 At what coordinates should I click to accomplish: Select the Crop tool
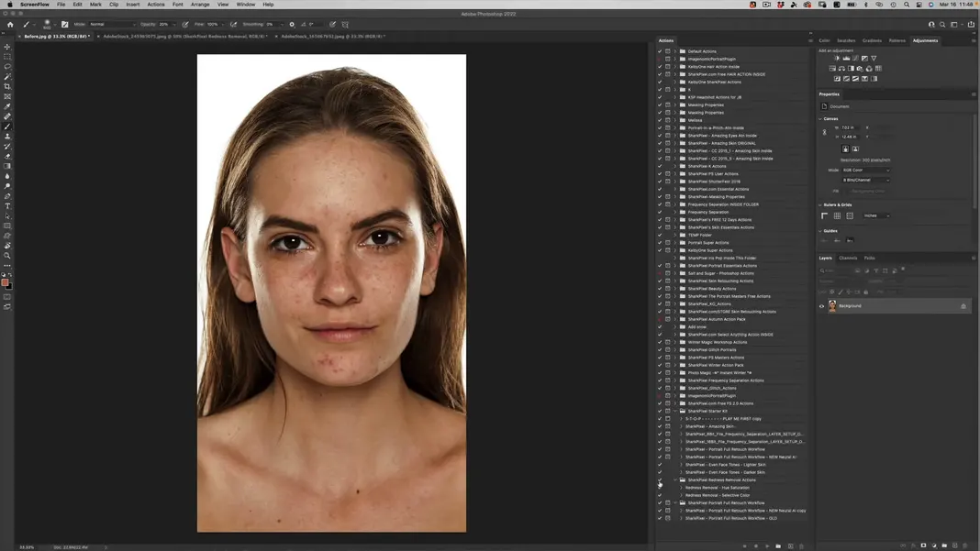point(7,87)
